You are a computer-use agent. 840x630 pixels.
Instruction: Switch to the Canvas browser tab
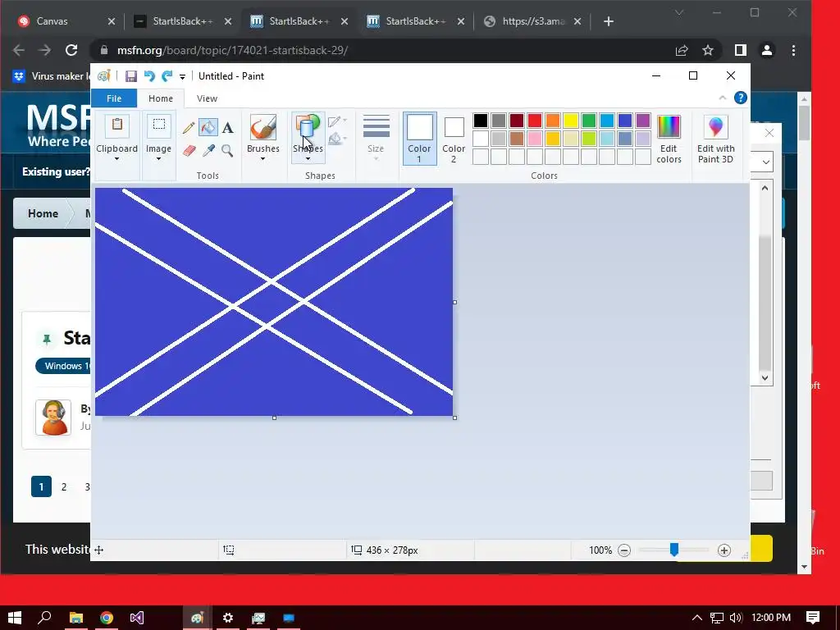66,21
